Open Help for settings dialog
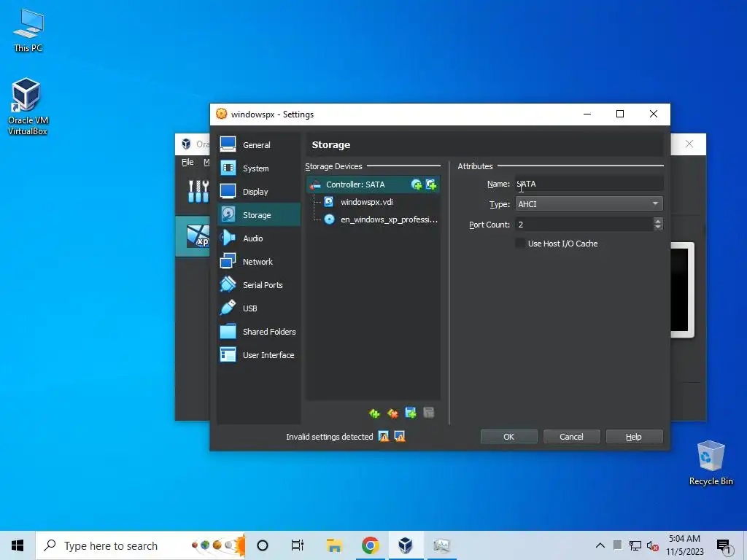Image resolution: width=747 pixels, height=560 pixels. click(634, 437)
